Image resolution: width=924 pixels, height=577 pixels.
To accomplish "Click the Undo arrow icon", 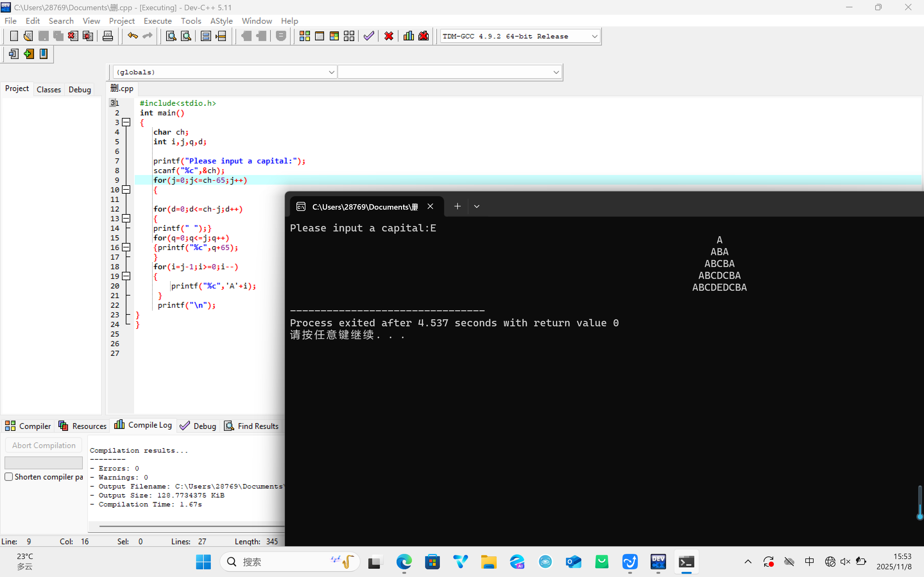I will [x=133, y=36].
